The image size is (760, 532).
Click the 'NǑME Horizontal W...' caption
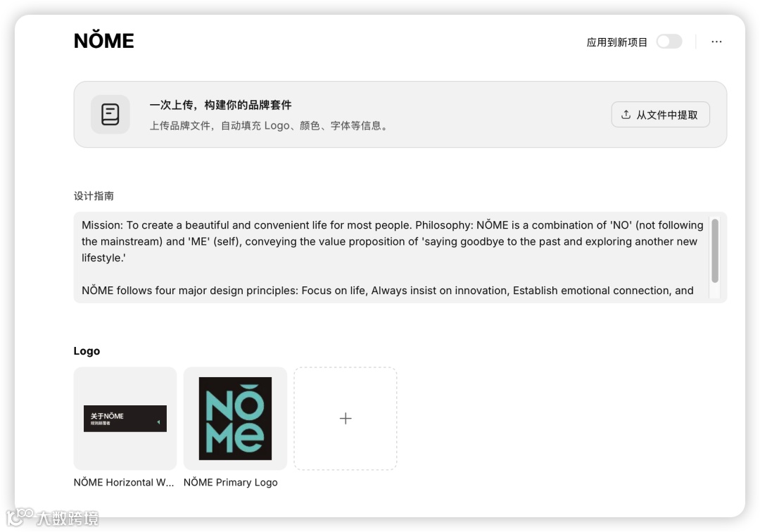point(124,483)
